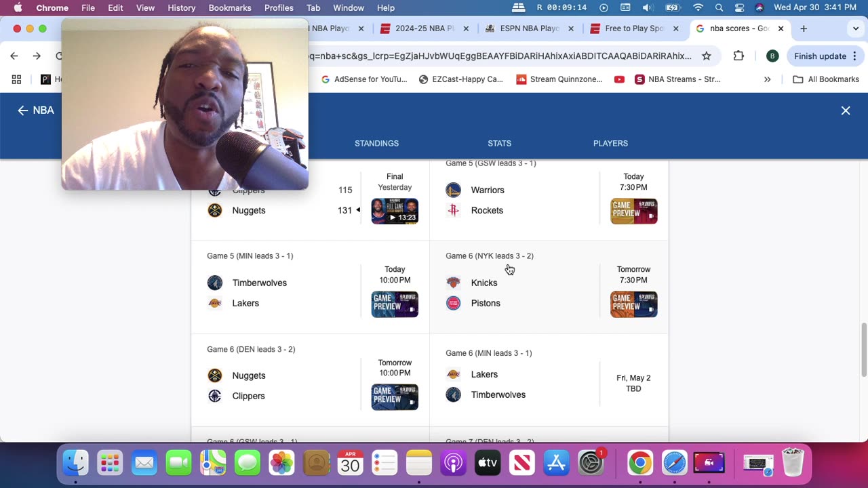Screen dimensions: 868x488
Task: Open the volume control in the menu bar
Action: pos(648,7)
